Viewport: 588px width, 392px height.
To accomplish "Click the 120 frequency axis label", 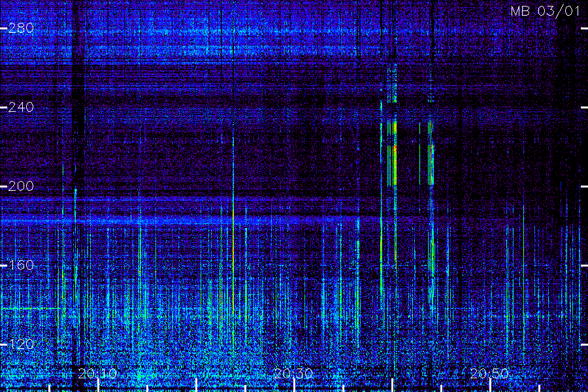I will point(21,344).
